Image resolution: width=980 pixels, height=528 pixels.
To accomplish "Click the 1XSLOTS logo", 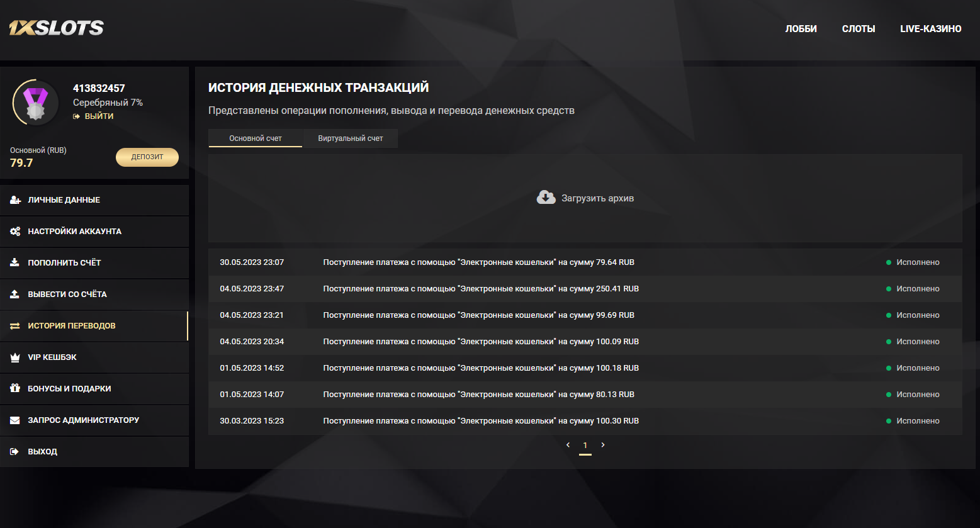I will pyautogui.click(x=56, y=28).
